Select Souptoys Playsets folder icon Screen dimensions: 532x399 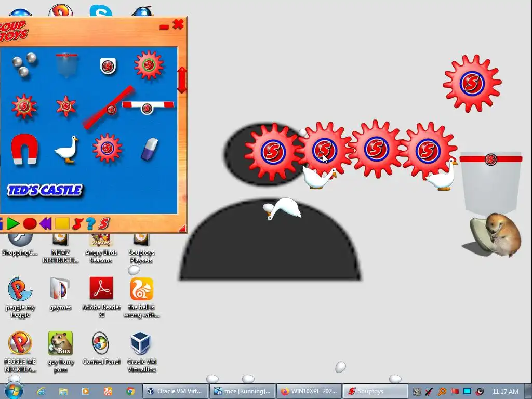(x=141, y=249)
